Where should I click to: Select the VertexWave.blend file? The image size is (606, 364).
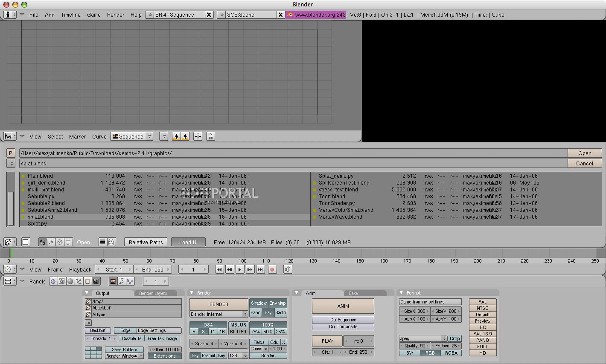pyautogui.click(x=340, y=217)
